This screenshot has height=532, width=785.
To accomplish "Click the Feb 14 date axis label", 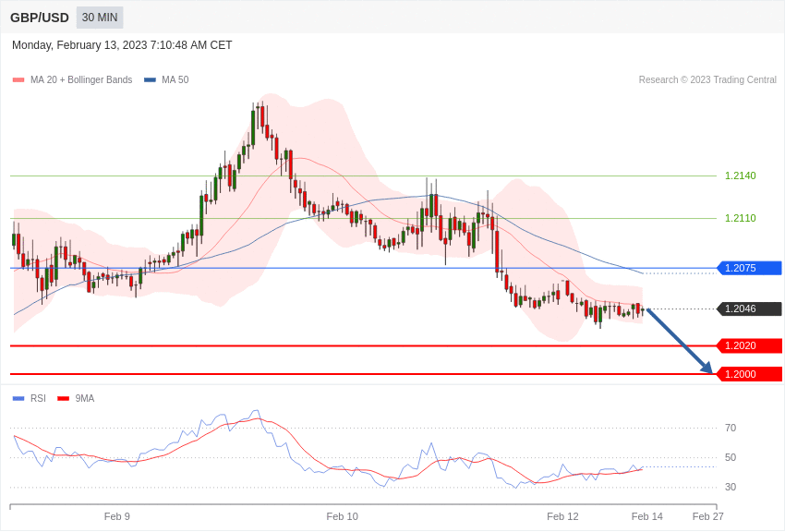I will 647,516.
